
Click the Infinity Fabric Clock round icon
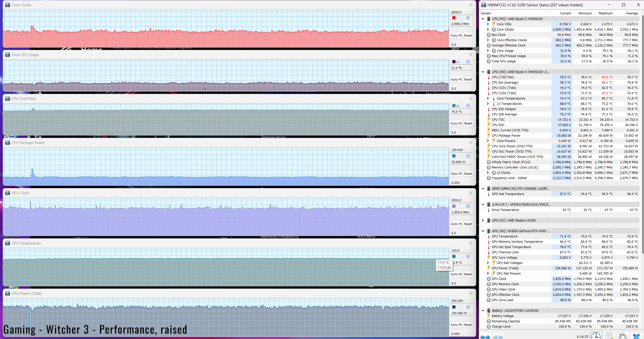[489, 162]
